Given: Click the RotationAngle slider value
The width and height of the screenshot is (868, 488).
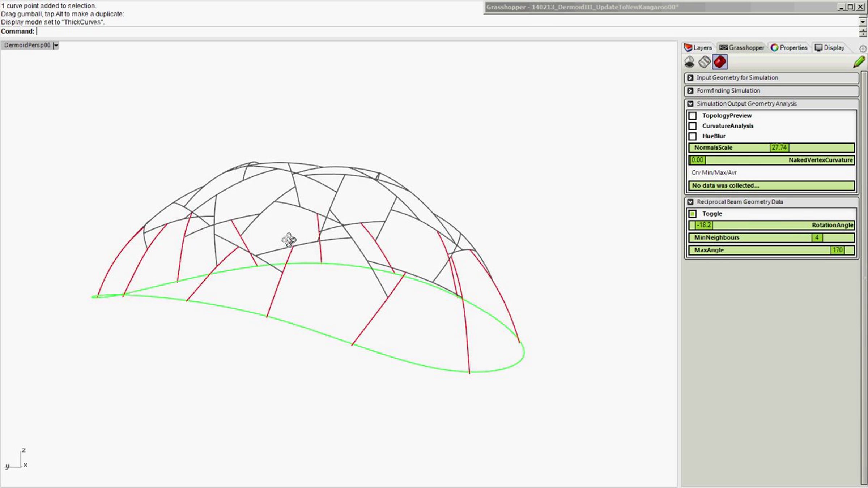Looking at the screenshot, I should click(x=704, y=225).
